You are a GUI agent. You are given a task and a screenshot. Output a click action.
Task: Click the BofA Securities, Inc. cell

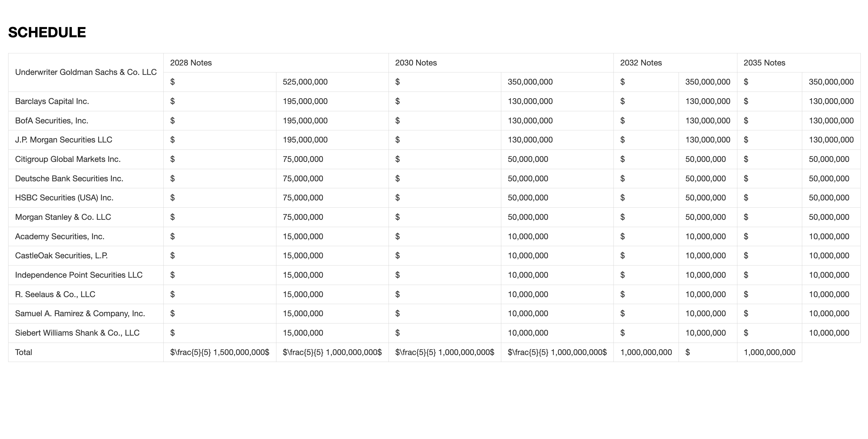tap(52, 121)
